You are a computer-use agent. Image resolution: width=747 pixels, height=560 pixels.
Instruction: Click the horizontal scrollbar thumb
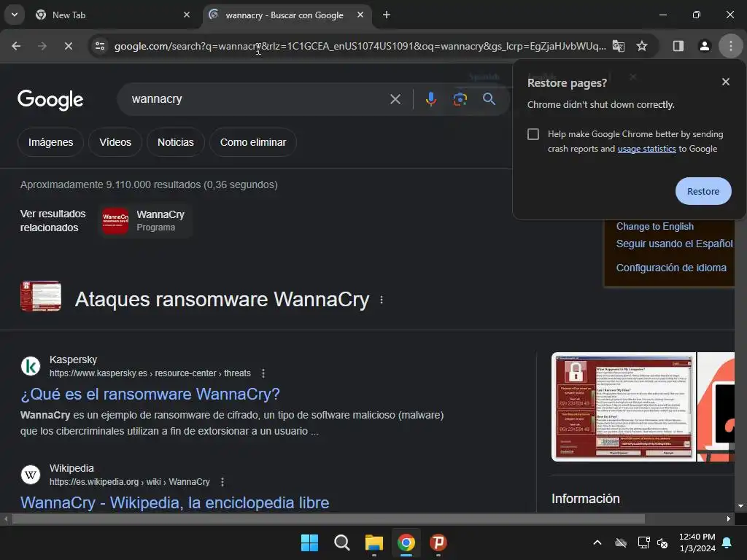tap(328, 518)
